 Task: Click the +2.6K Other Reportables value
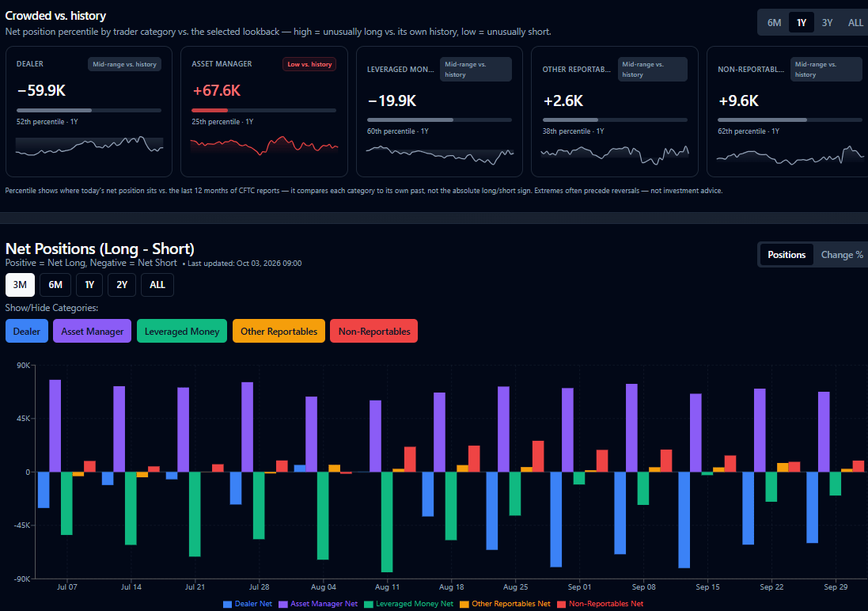coord(563,101)
